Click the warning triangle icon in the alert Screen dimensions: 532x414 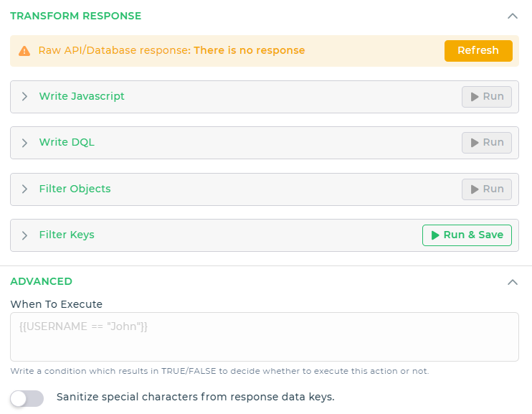click(x=24, y=51)
